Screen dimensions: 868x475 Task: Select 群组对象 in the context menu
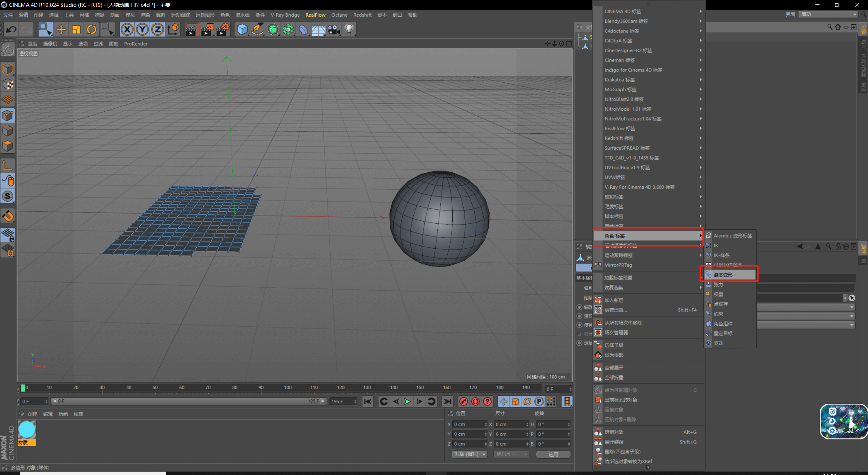click(x=648, y=432)
